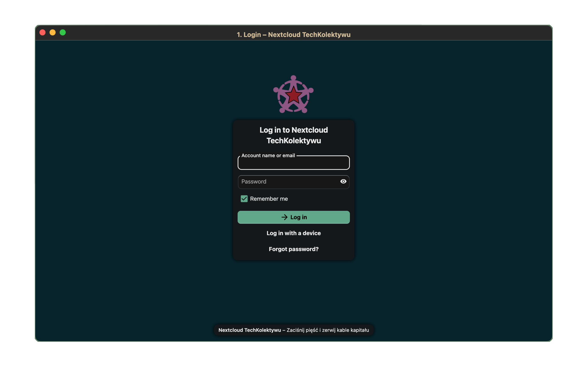
Task: Click the window title "1. Login – Nextcloud TechKolektywu"
Action: point(293,35)
